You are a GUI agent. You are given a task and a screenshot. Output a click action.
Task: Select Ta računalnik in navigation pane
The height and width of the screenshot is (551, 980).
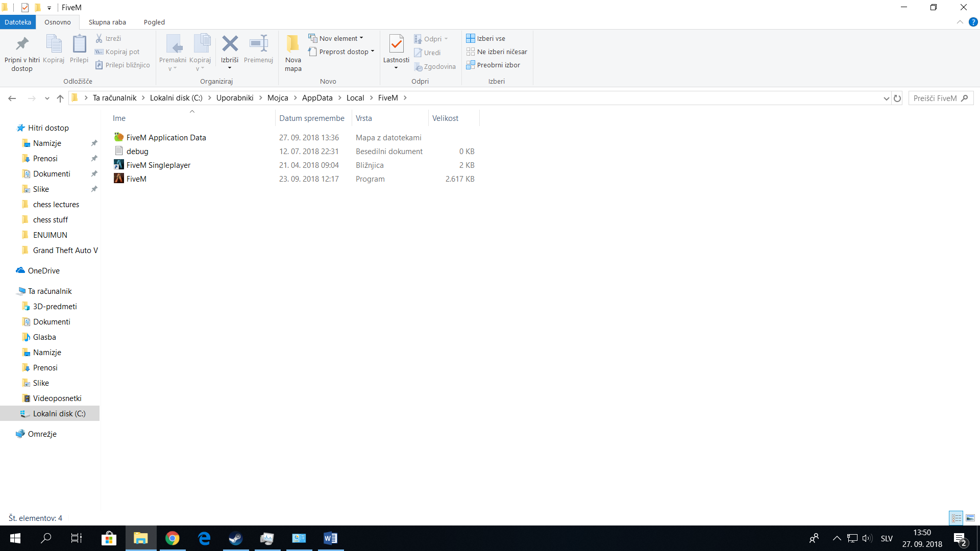tap(50, 291)
